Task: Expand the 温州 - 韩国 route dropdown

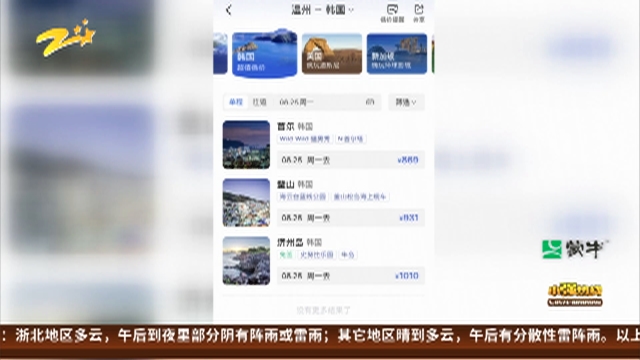Action: pyautogui.click(x=322, y=10)
